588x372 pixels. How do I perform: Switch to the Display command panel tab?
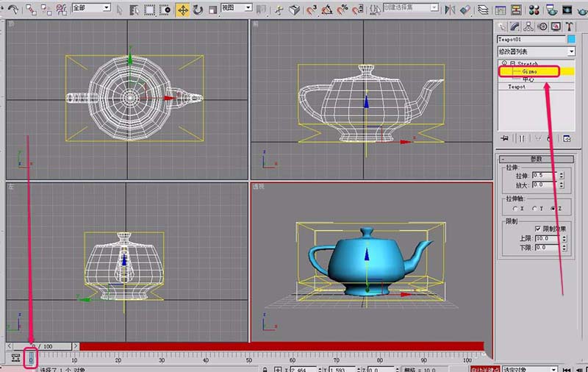tap(556, 26)
